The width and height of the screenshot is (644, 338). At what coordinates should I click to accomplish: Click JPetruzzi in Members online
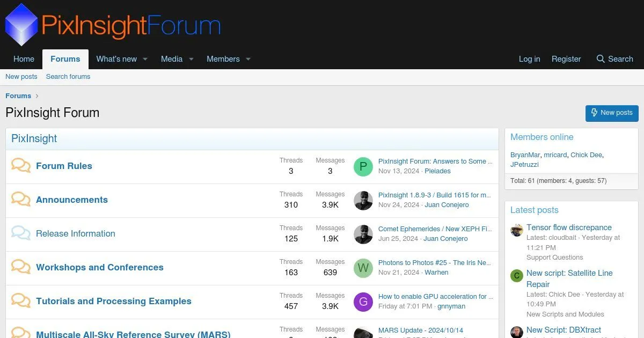point(524,164)
